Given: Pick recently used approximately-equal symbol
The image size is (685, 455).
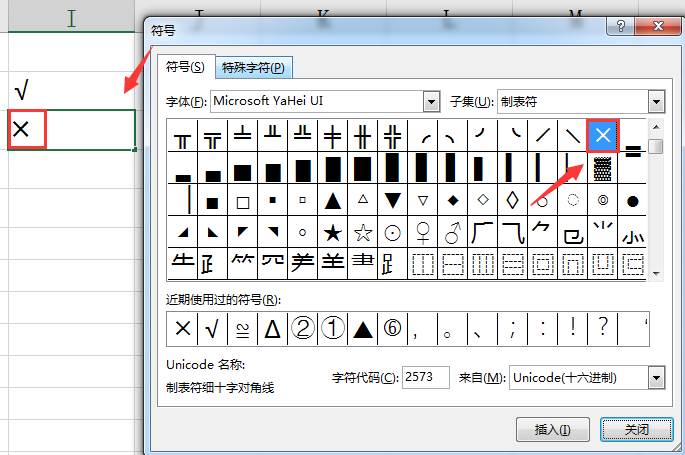Looking at the screenshot, I should pyautogui.click(x=242, y=329).
